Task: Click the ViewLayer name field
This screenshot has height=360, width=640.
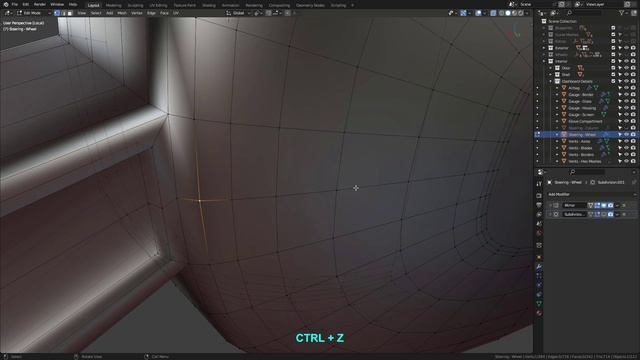Action: pyautogui.click(x=604, y=4)
